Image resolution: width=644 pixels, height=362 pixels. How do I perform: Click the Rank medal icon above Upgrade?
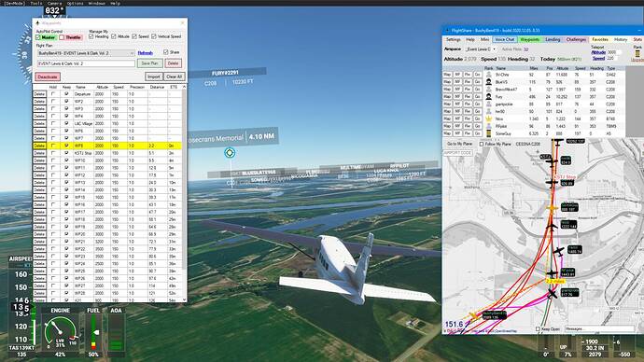(x=637, y=53)
